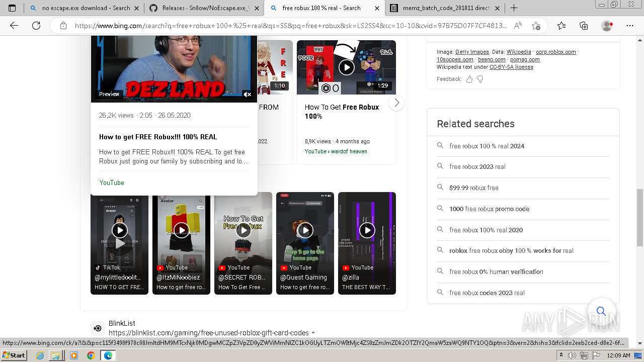
Task: Click the page vertical scrollbar thumb
Action: 639,218
